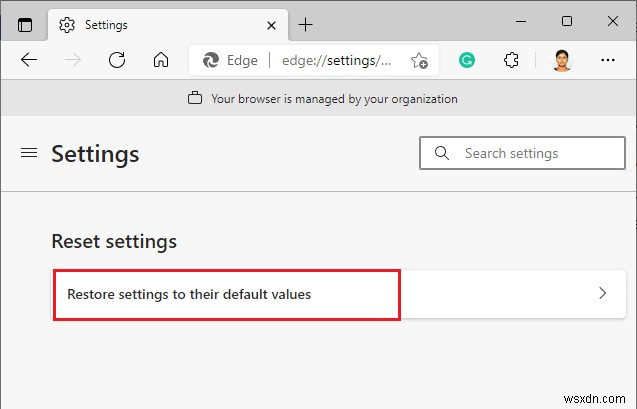Open the Home page

tap(160, 60)
